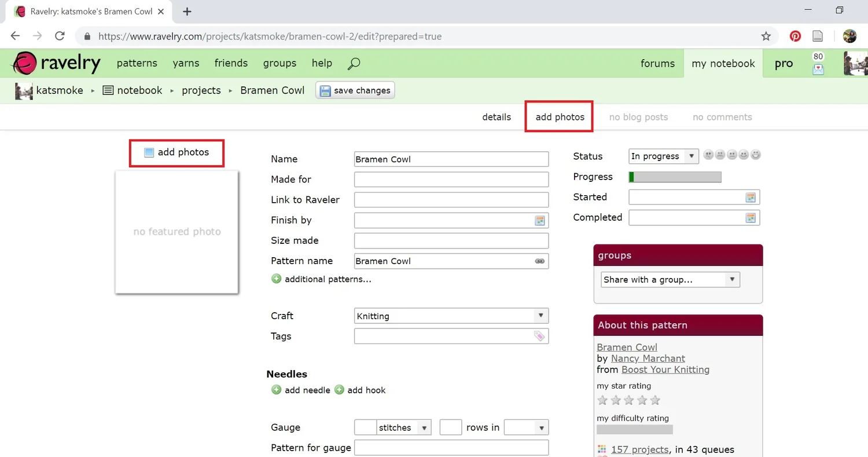
Task: Click the calendar icon in Completed field
Action: click(751, 218)
